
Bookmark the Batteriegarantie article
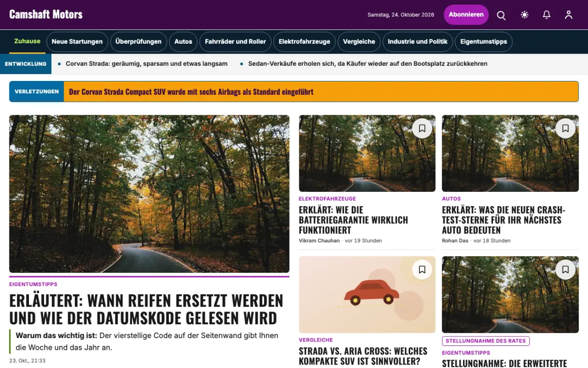(422, 129)
